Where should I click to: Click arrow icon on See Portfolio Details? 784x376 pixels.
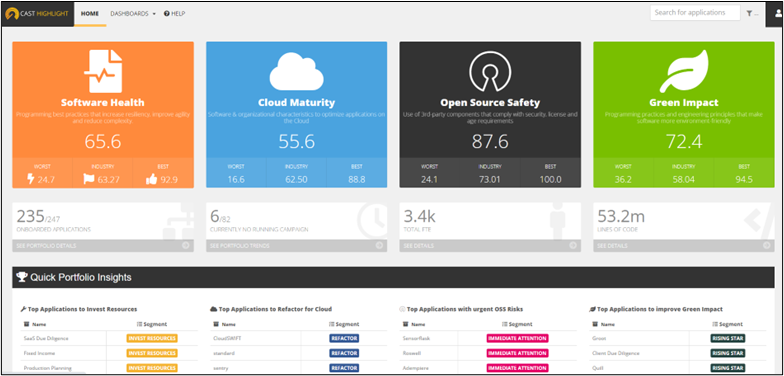pos(186,246)
